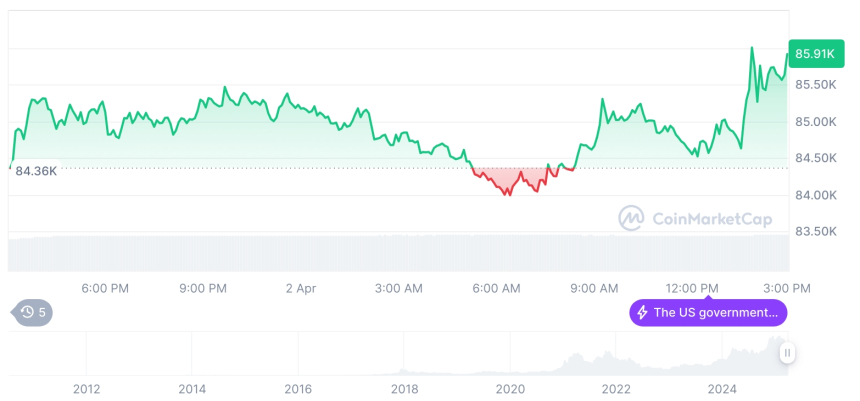Click the 12:00 PM time axis label
The height and width of the screenshot is (401, 860).
coord(693,288)
